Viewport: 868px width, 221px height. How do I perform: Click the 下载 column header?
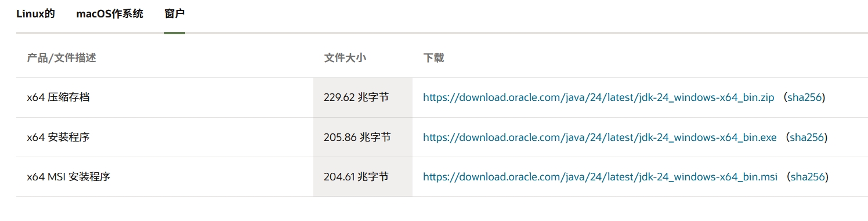(x=433, y=58)
